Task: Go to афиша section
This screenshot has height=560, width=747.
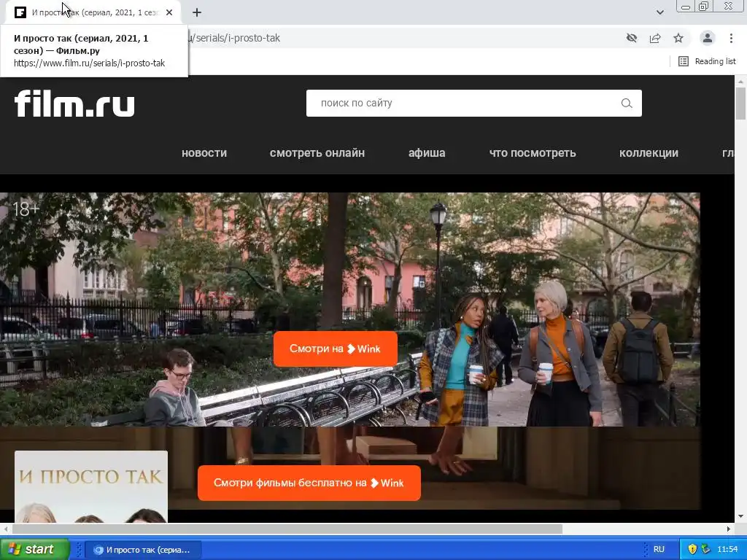Action: [x=427, y=153]
